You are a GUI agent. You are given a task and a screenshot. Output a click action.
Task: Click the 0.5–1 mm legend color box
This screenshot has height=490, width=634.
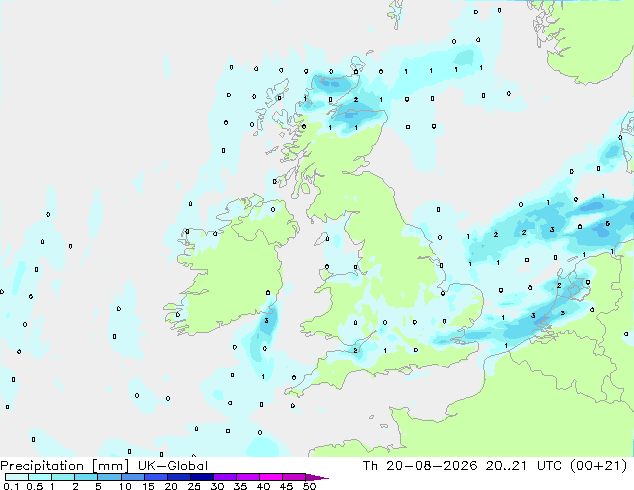(x=40, y=477)
